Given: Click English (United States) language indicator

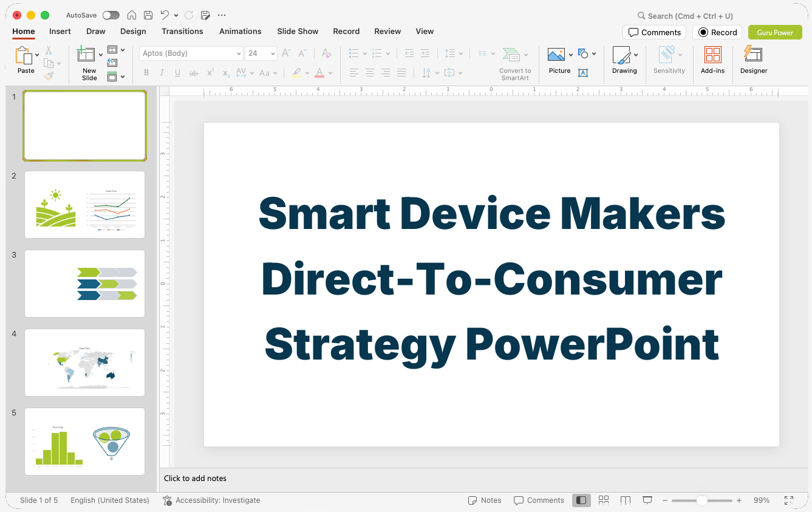Looking at the screenshot, I should [x=110, y=500].
